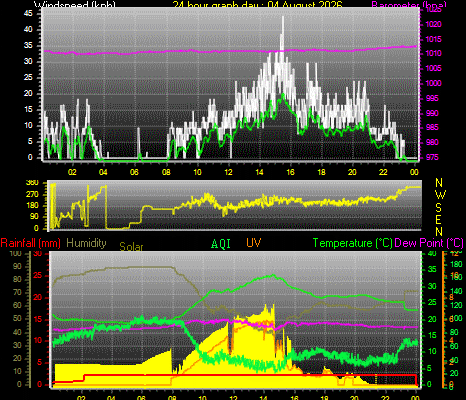This screenshot has height=400, width=466.
Task: Click the 25 tick on red rainfall axis
Action: pyautogui.click(x=38, y=276)
